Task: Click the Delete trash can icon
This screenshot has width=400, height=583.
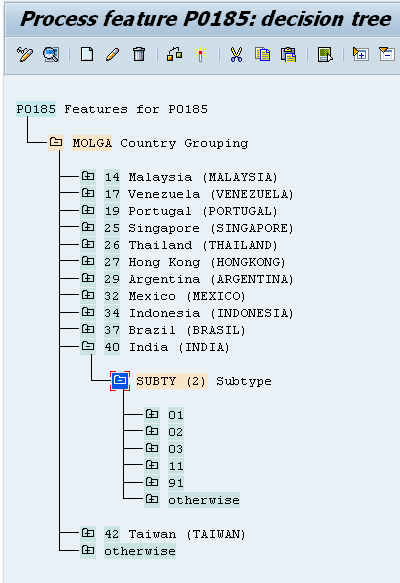Action: coord(139,54)
